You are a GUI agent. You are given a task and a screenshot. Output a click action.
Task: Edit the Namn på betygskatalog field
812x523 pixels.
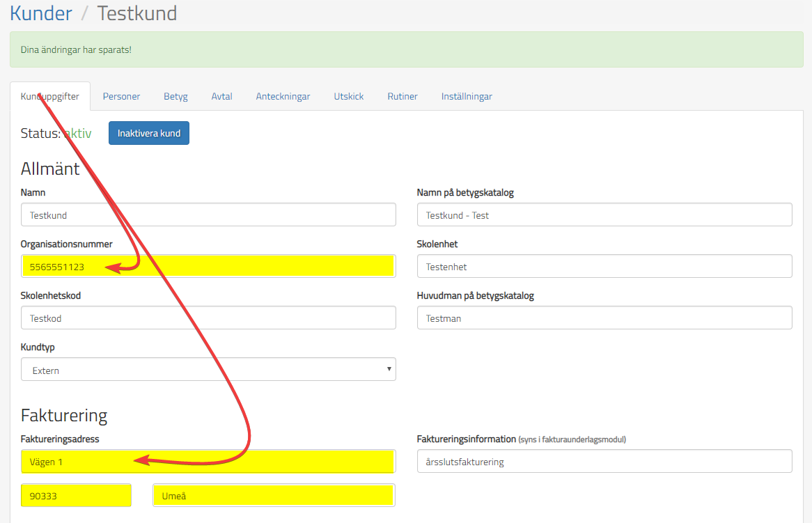pyautogui.click(x=604, y=214)
